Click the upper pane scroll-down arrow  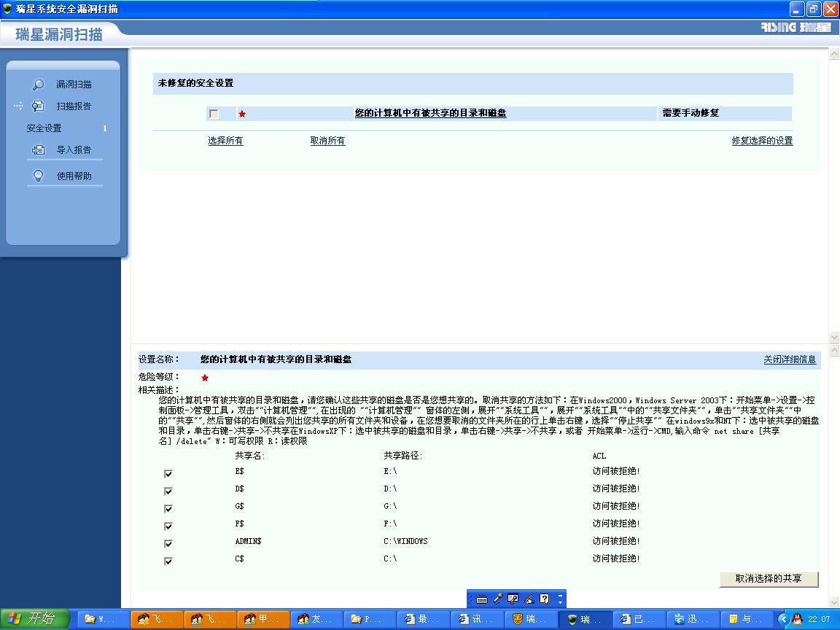point(834,337)
